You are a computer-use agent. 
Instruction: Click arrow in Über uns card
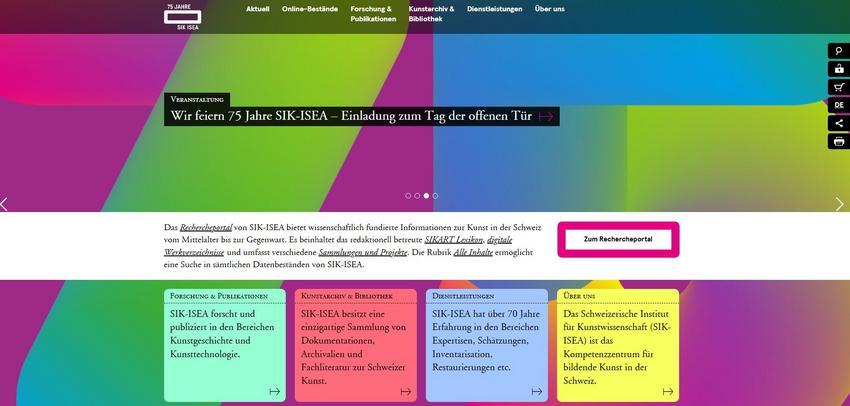[668, 391]
